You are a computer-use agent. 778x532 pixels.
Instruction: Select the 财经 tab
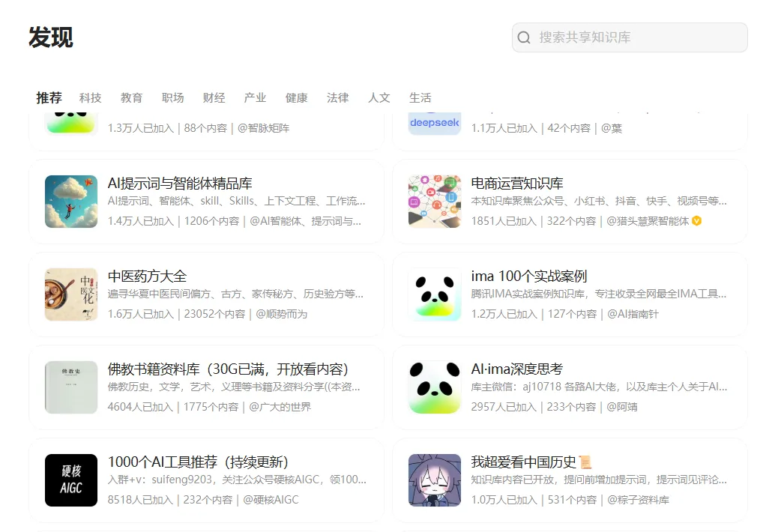tap(214, 97)
